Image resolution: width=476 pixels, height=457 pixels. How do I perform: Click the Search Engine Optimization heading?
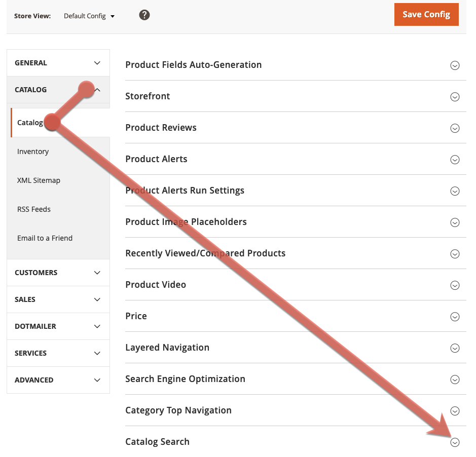click(185, 379)
